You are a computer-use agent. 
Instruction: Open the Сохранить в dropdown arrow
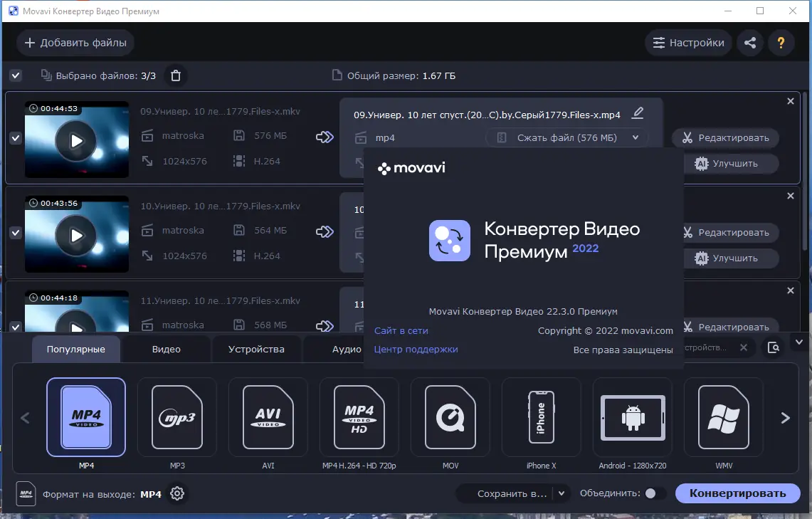(x=561, y=493)
